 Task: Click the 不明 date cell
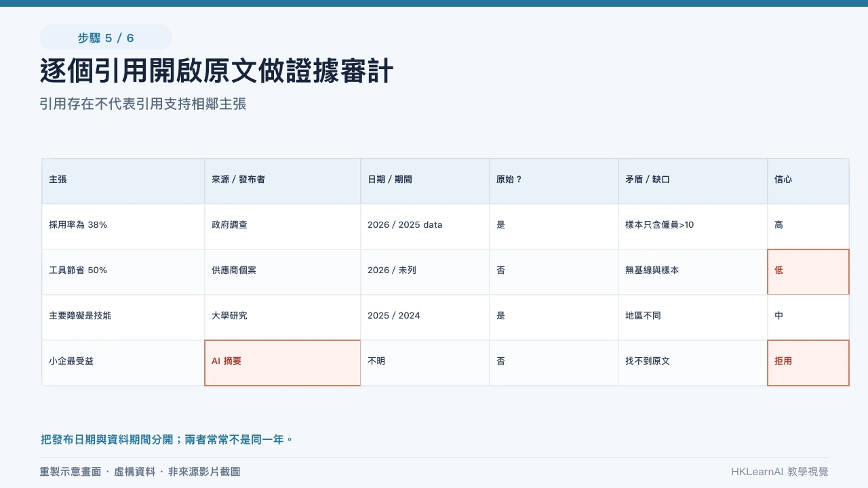(425, 361)
